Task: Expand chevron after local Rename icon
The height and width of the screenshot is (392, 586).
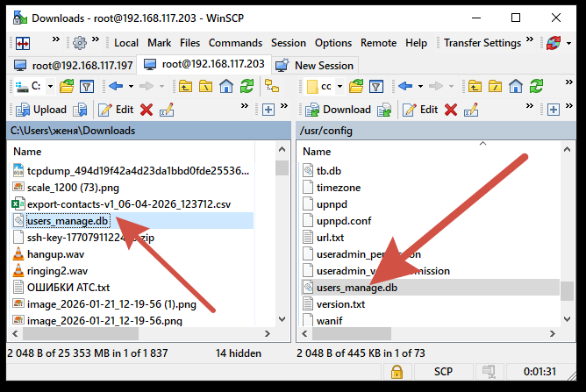Action: [245, 106]
